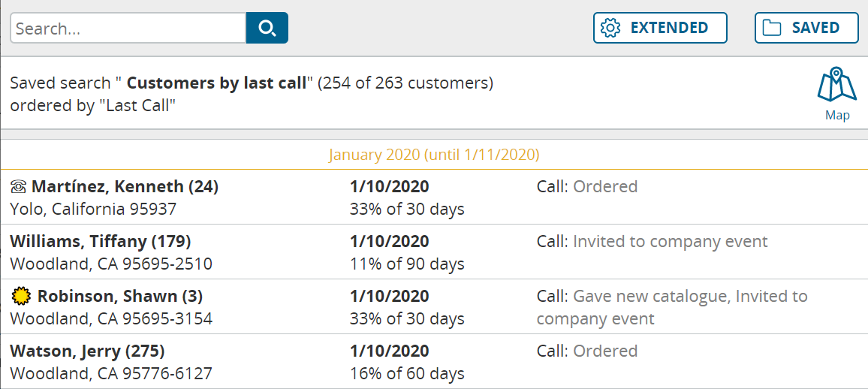
Task: Click Call: Invited to company event note
Action: click(653, 242)
